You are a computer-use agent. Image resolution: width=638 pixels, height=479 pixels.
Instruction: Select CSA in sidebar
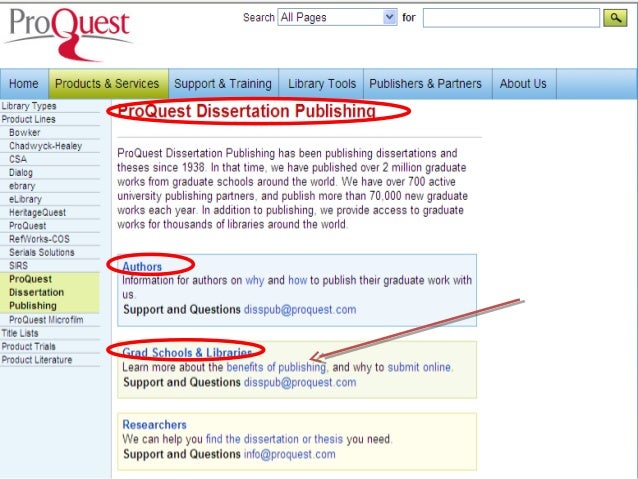18,159
